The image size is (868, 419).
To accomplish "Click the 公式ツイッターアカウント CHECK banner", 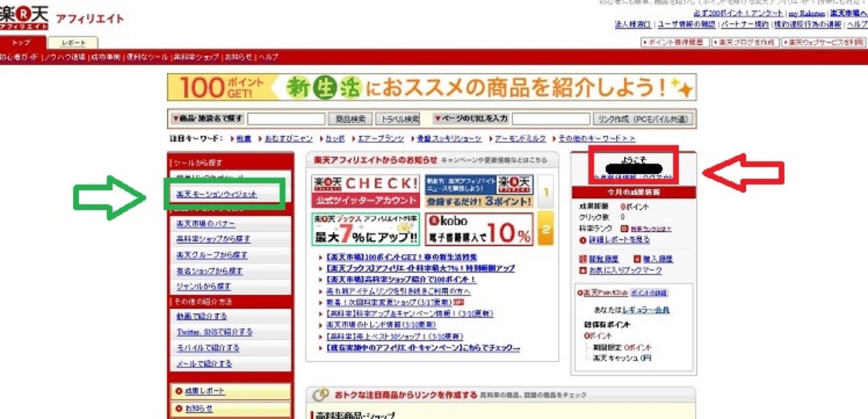I will tap(366, 191).
